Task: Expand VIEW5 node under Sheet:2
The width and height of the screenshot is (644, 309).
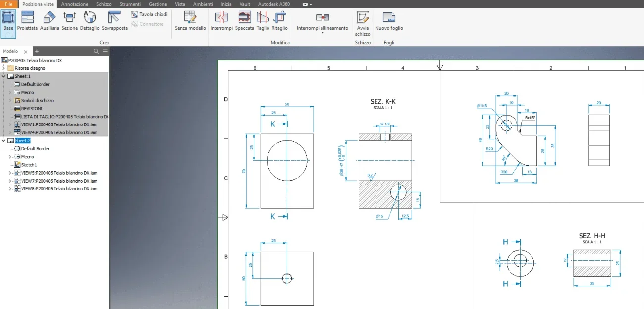Action: [x=10, y=173]
